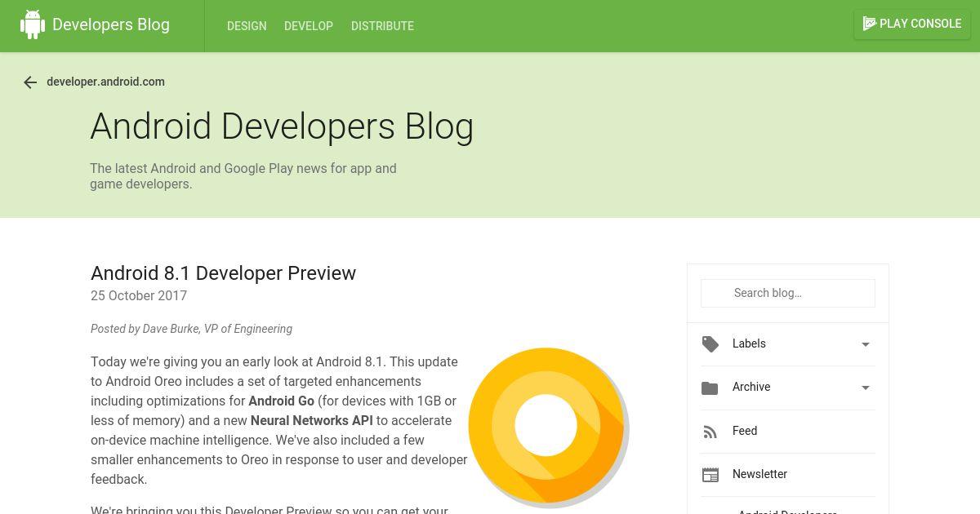The height and width of the screenshot is (514, 980).
Task: Click the back arrow icon beside developer.android.com
Action: [30, 82]
